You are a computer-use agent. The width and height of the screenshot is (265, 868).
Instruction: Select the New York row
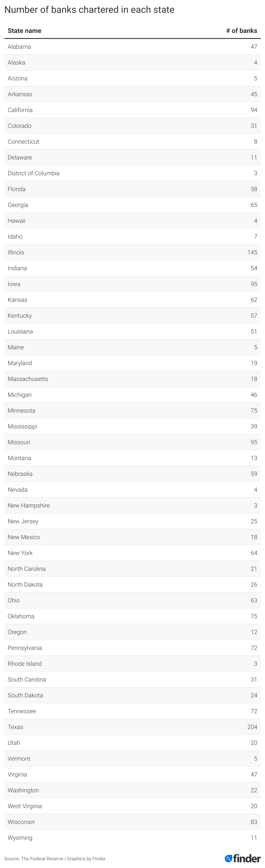[132, 553]
